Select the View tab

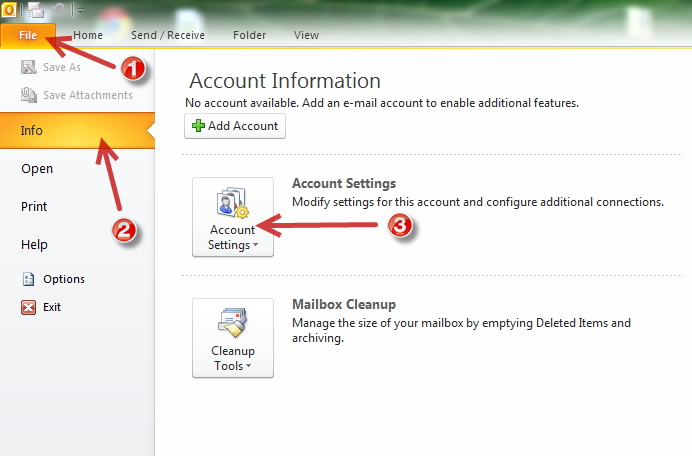[x=306, y=35]
